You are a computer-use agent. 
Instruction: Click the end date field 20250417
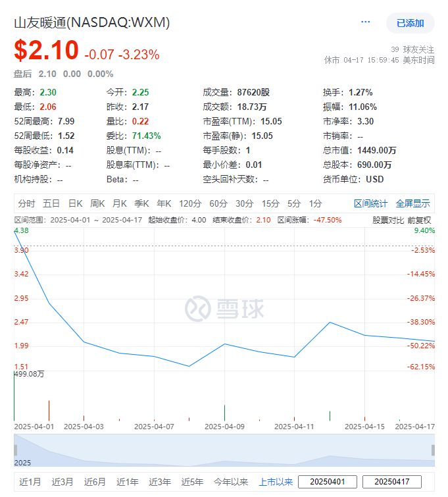[392, 482]
